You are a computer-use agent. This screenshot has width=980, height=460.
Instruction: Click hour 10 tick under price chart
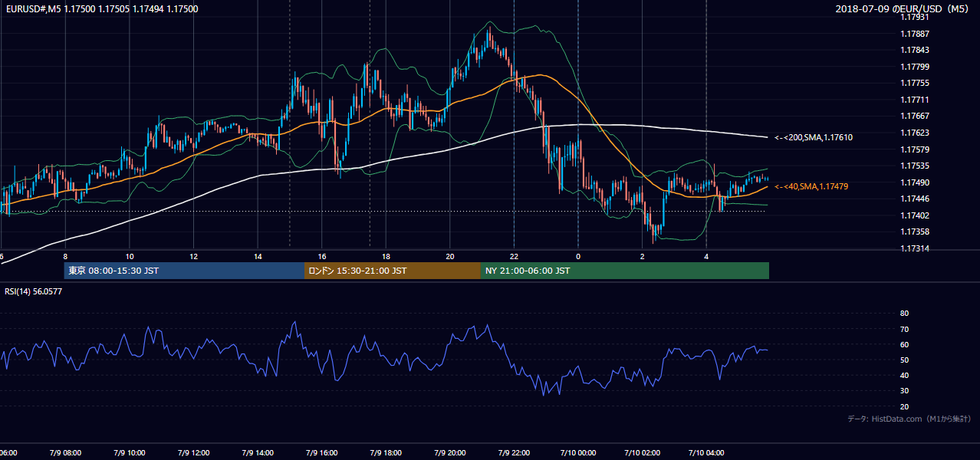(x=130, y=257)
